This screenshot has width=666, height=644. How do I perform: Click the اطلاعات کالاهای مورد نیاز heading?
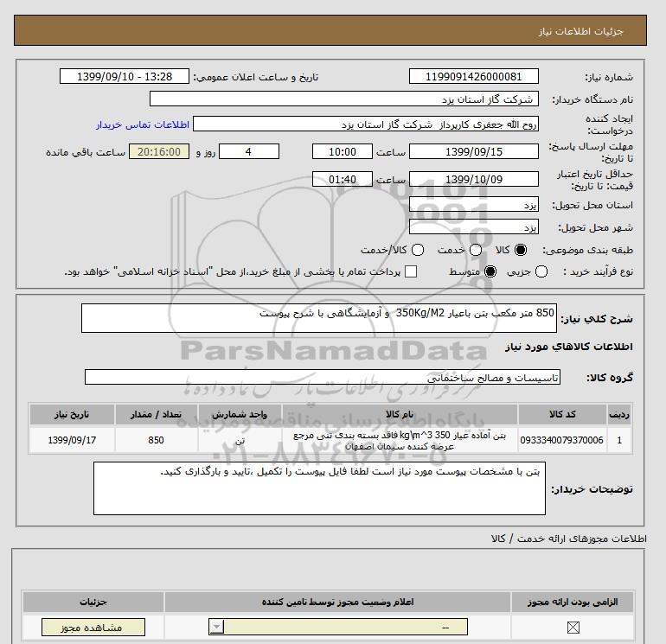(x=569, y=347)
